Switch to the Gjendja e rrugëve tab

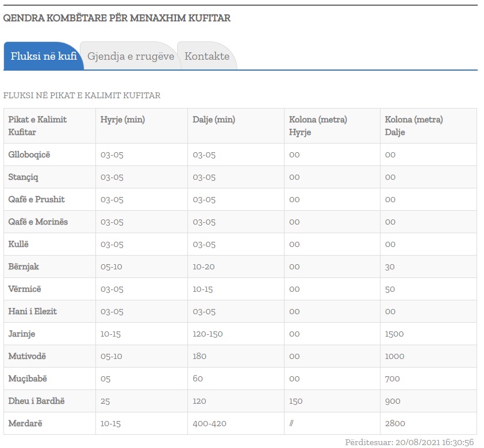tap(130, 56)
